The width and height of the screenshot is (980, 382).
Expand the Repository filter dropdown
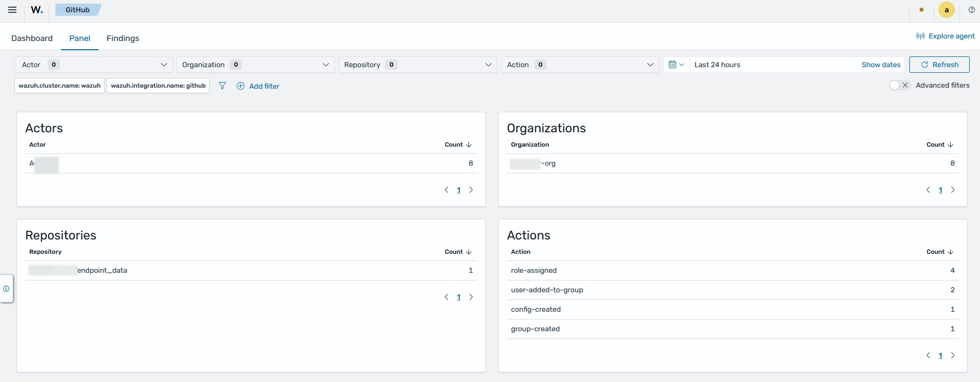(x=418, y=65)
